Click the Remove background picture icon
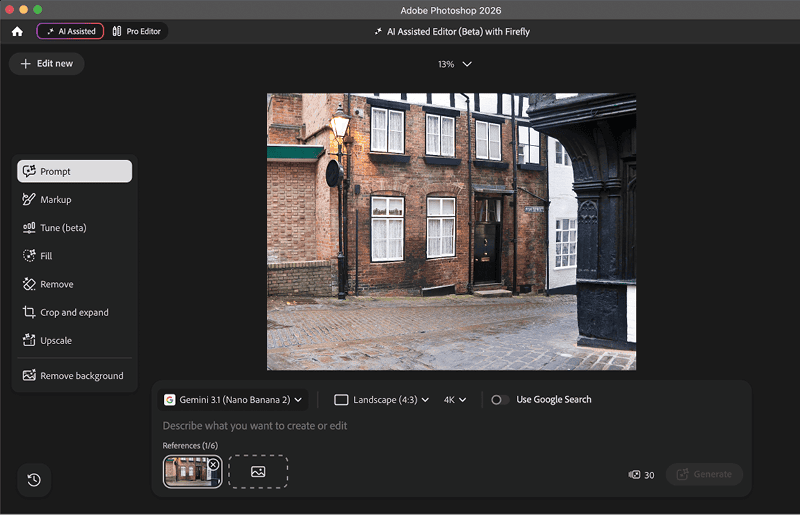The image size is (800, 515). tap(29, 375)
